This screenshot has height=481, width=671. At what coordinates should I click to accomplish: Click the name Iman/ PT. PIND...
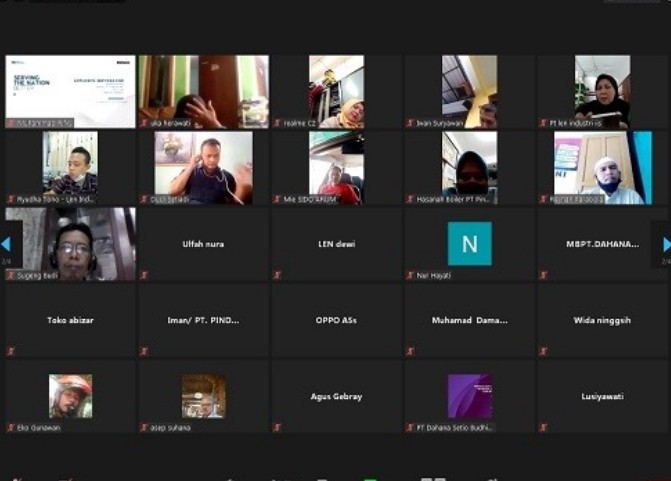[203, 320]
